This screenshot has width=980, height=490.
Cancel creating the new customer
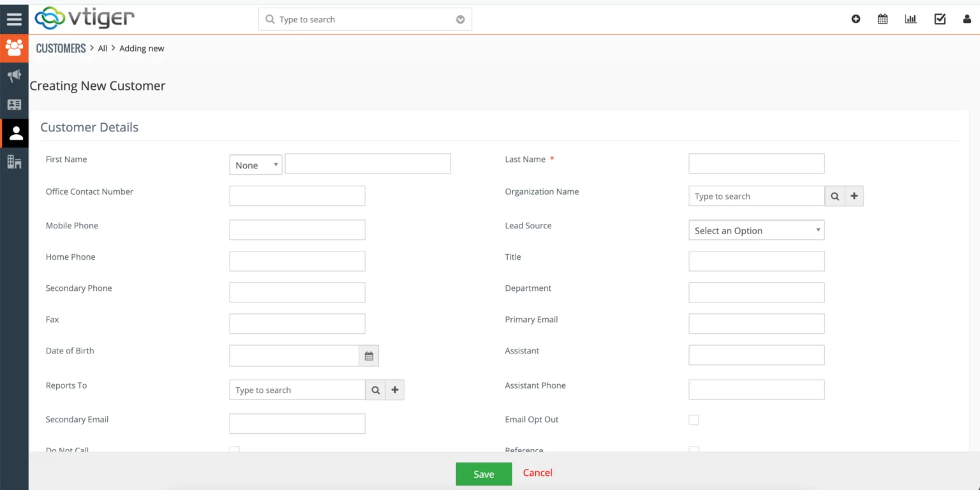coord(537,473)
